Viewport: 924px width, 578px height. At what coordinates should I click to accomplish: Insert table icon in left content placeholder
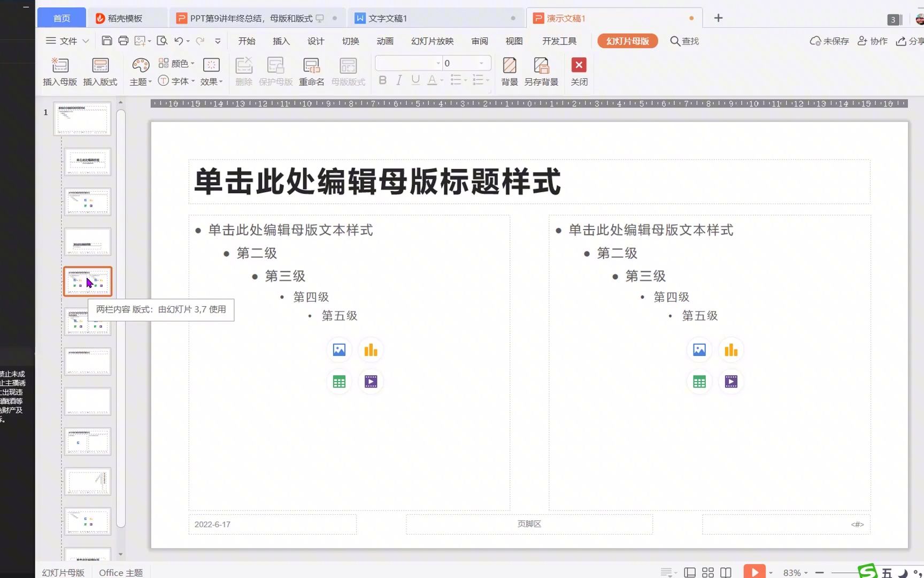(339, 382)
